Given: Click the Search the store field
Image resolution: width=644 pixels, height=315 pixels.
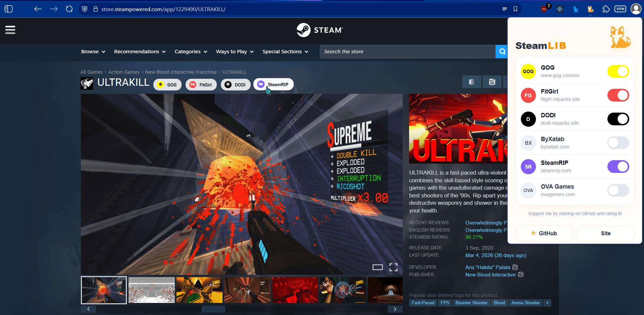Looking at the screenshot, I should pyautogui.click(x=408, y=52).
